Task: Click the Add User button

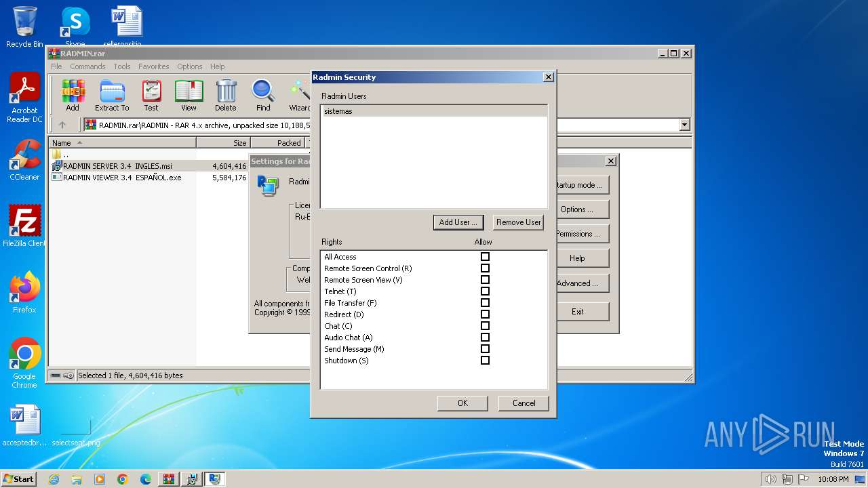Action: click(458, 222)
